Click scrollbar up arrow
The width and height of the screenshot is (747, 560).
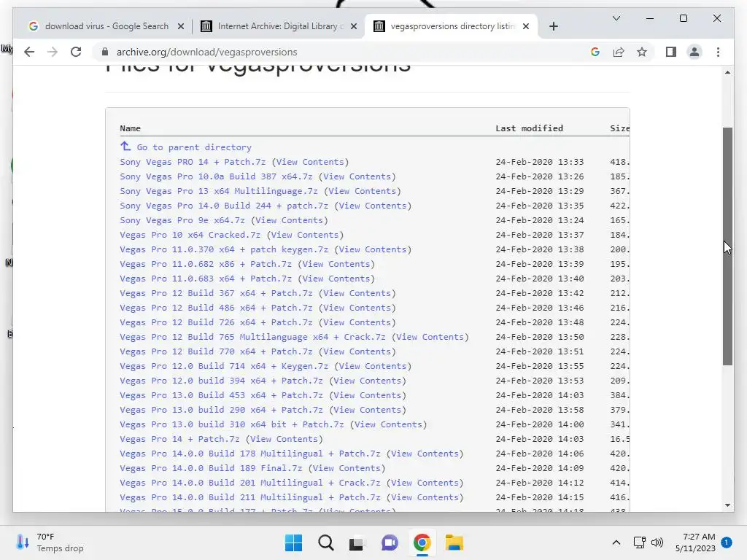pyautogui.click(x=727, y=72)
